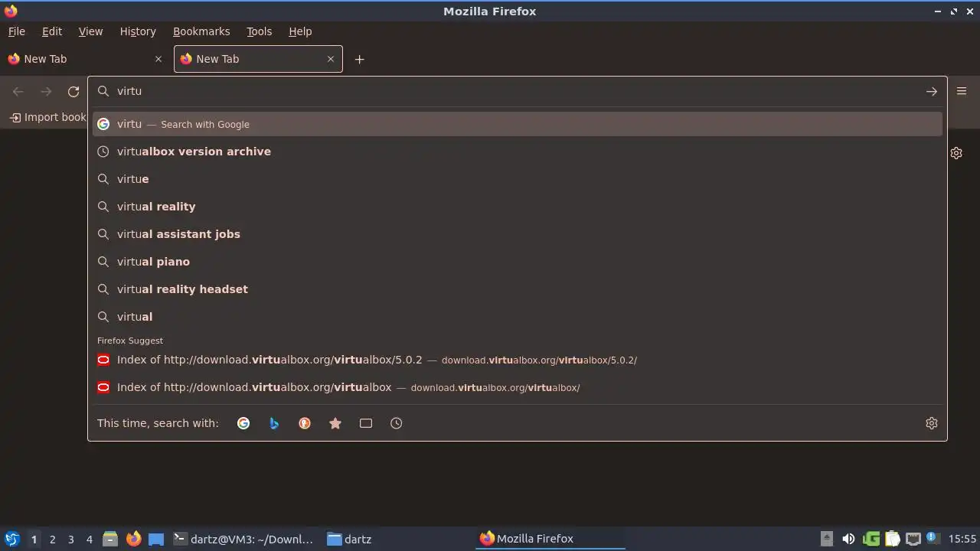
Task: Launch Firefox from taskbar quick launch icon
Action: [133, 539]
